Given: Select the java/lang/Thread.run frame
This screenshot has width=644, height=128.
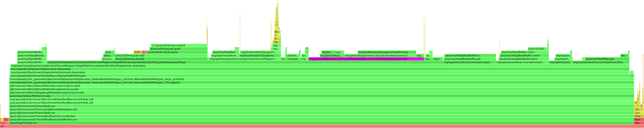Looking at the screenshot, I should 322,123.
